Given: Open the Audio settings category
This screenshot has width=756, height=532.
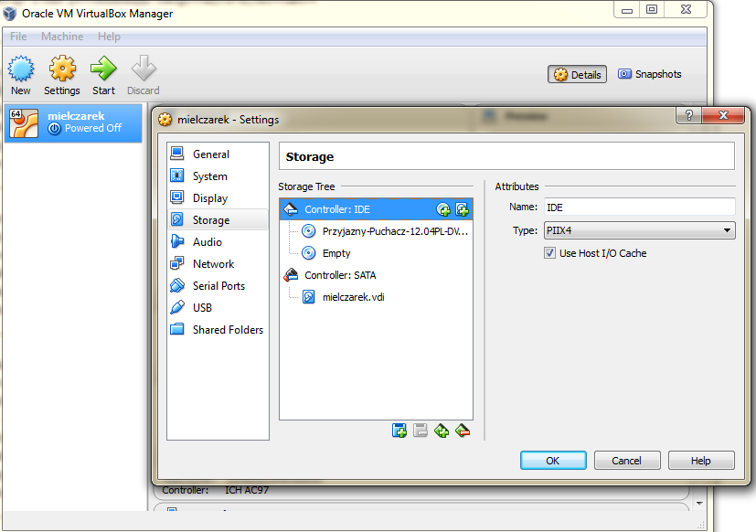Looking at the screenshot, I should [x=218, y=241].
